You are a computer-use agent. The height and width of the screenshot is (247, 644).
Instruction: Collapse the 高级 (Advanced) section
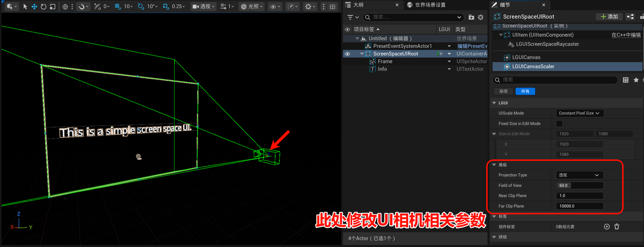pyautogui.click(x=494, y=165)
